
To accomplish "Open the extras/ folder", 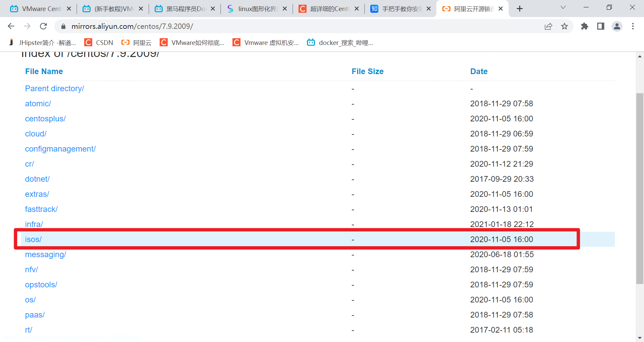I will coord(37,194).
